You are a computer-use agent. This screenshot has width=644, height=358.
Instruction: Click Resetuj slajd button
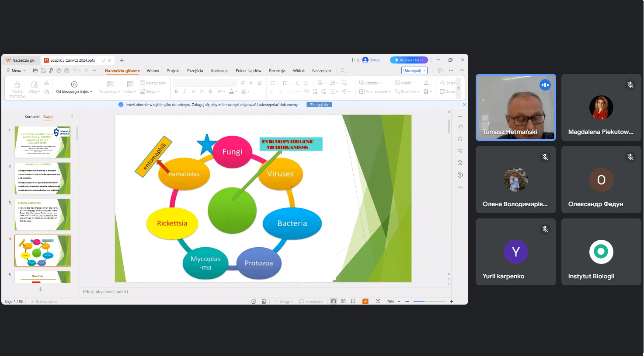(x=153, y=83)
